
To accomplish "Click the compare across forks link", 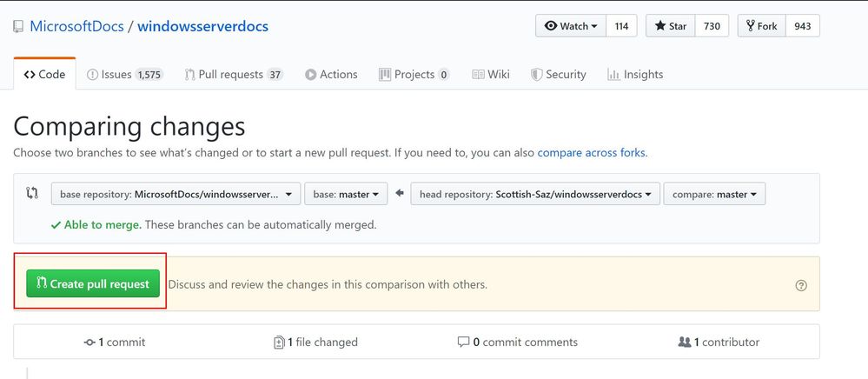I will click(591, 152).
